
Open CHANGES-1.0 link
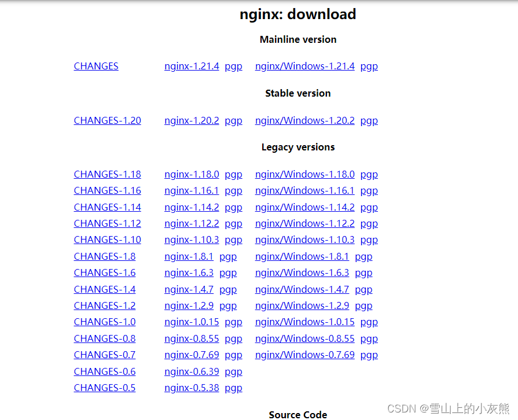coord(104,322)
